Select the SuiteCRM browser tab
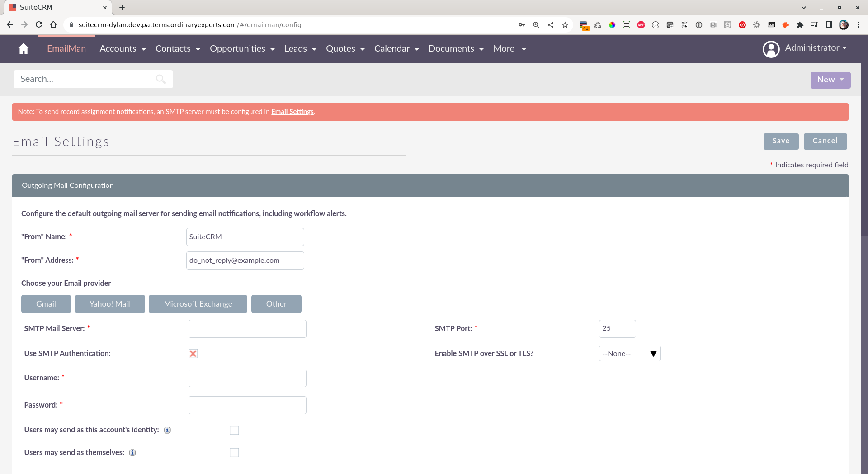This screenshot has width=868, height=474. (59, 8)
